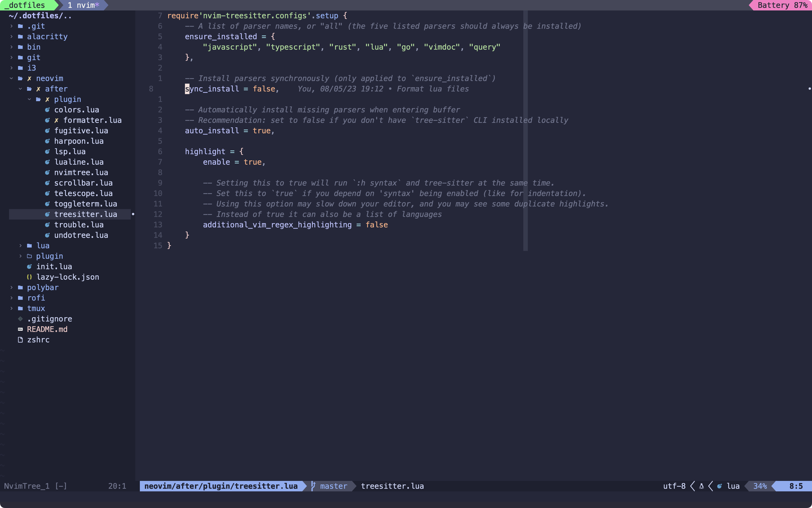Click the lua icon beside toggleterm.lua
Screen dimensions: 812x508
point(47,204)
